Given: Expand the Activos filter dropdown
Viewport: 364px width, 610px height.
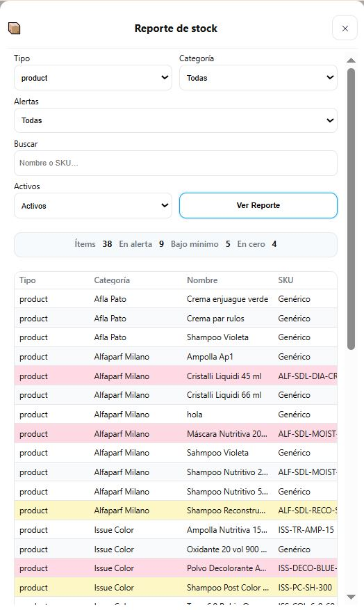Looking at the screenshot, I should click(x=93, y=206).
